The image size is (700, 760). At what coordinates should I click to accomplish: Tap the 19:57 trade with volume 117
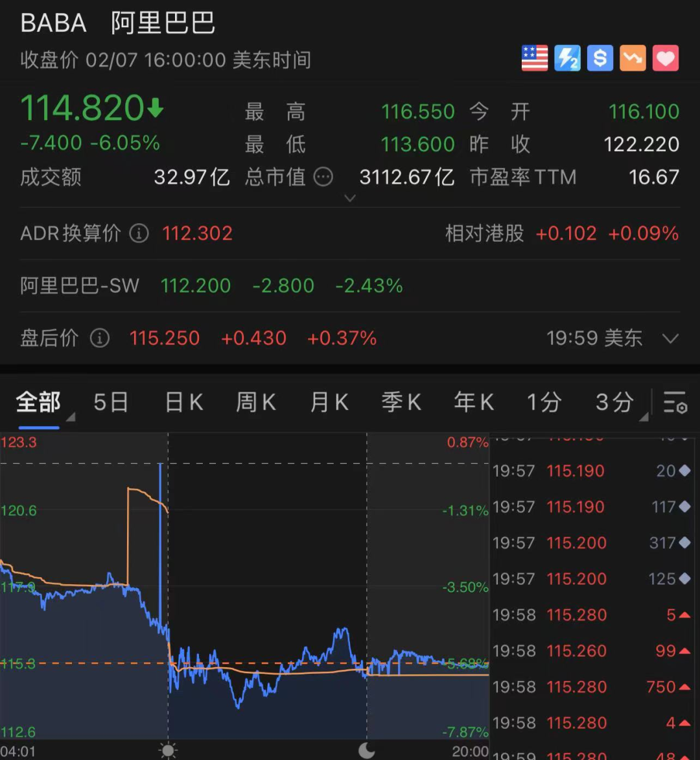[592, 507]
